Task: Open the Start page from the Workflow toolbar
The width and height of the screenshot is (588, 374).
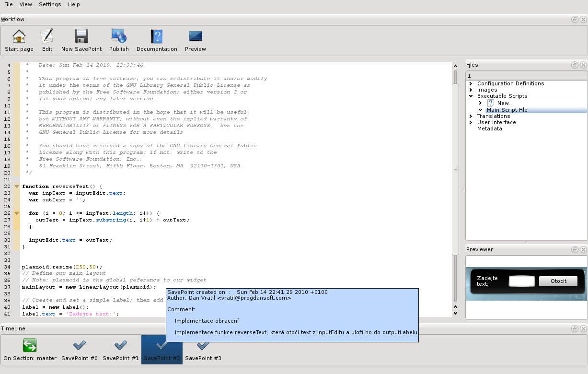Action: [x=19, y=41]
